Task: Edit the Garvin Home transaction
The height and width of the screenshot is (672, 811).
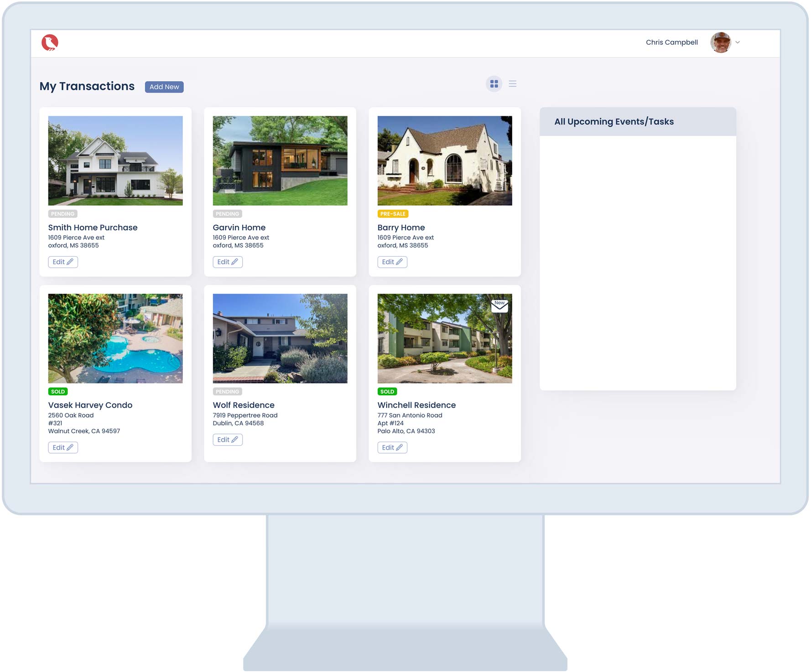Action: coord(228,262)
